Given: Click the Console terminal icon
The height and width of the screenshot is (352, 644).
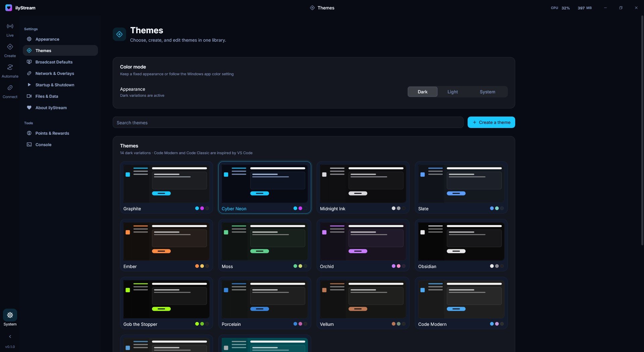Looking at the screenshot, I should click(x=29, y=144).
